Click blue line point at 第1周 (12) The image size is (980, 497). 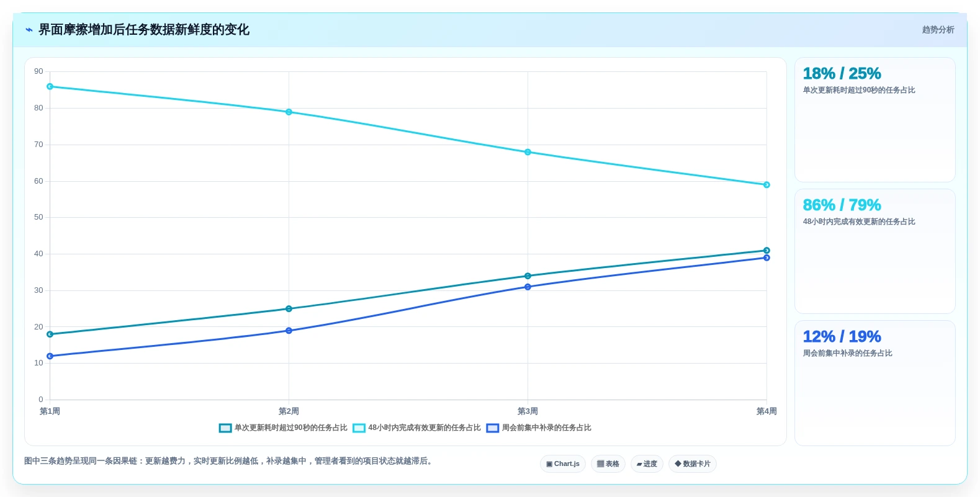pyautogui.click(x=50, y=356)
